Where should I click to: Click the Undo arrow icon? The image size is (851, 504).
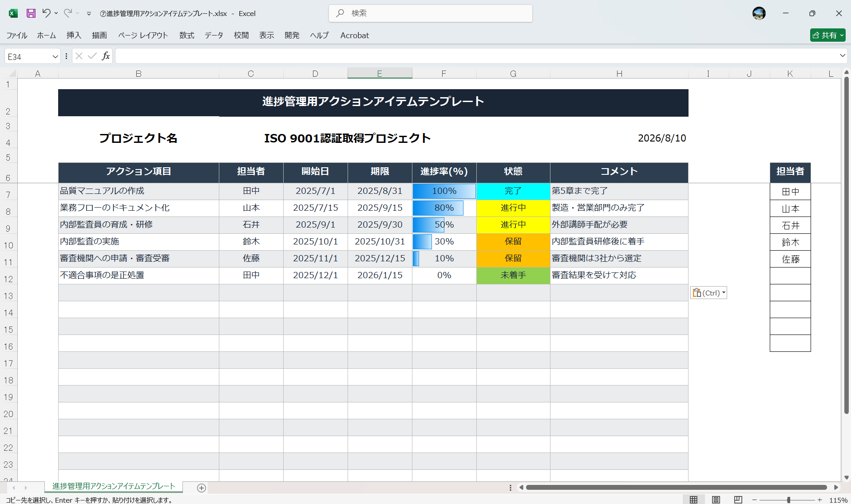pos(46,13)
